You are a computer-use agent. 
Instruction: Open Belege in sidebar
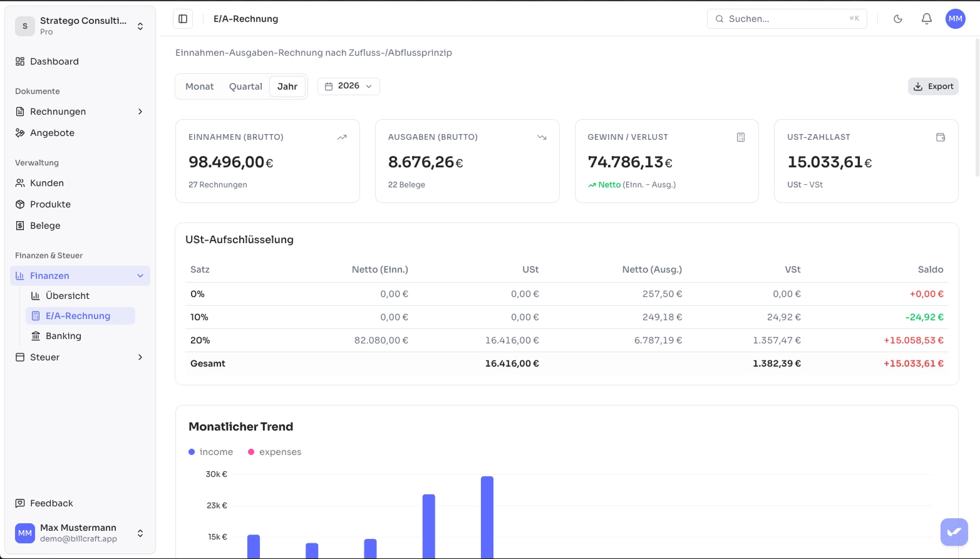click(80, 226)
